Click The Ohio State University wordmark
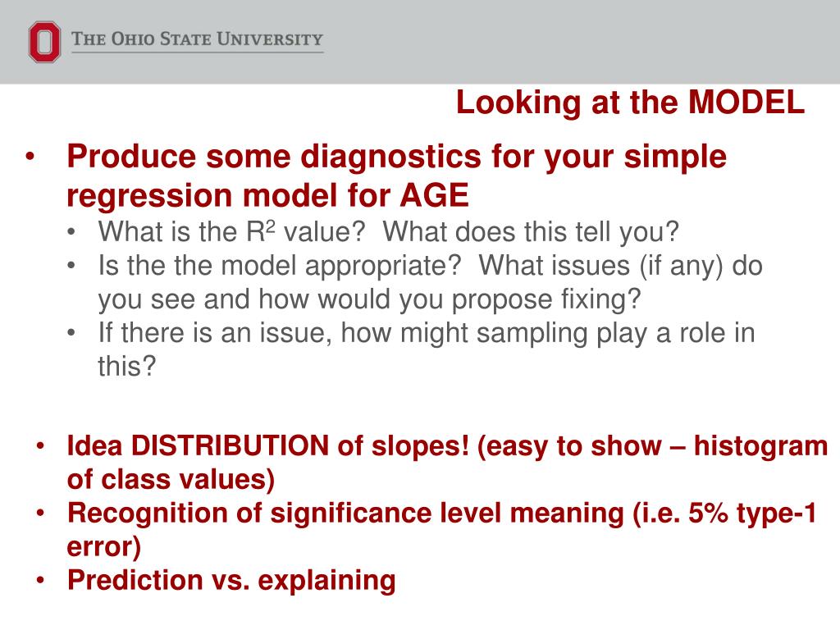This screenshot has width=840, height=630. (197, 39)
